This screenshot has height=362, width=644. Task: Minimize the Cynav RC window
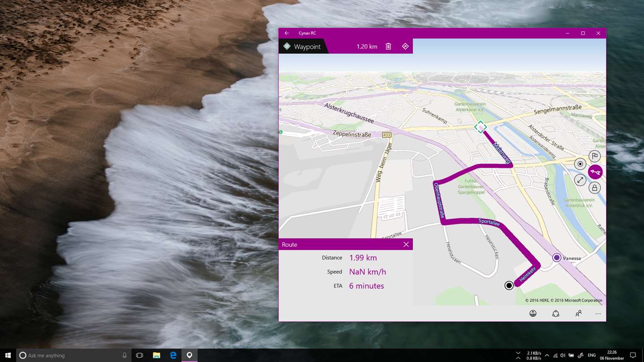[568, 33]
